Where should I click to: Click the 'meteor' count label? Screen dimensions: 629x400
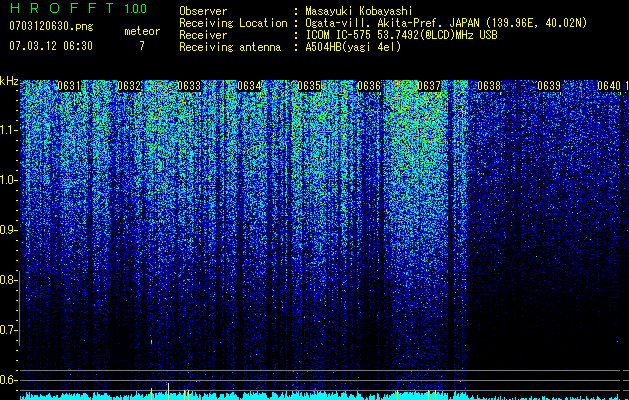click(x=142, y=31)
